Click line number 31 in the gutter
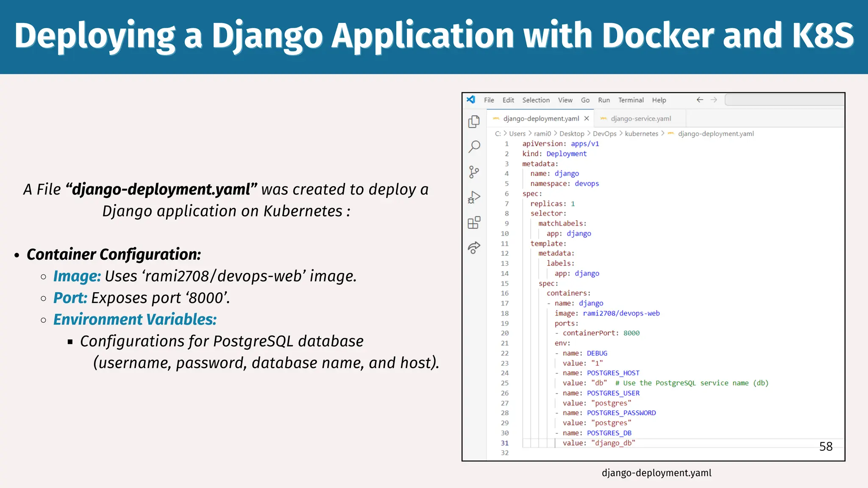868x488 pixels. tap(504, 443)
